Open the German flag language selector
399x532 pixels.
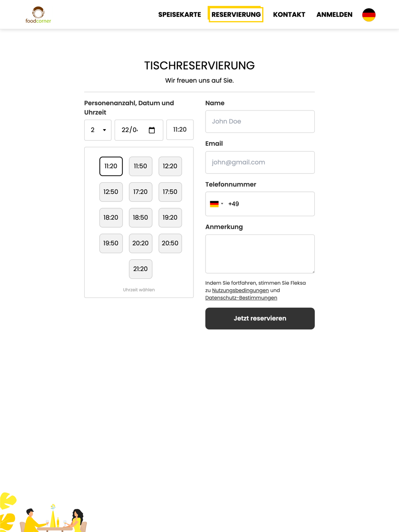(369, 15)
